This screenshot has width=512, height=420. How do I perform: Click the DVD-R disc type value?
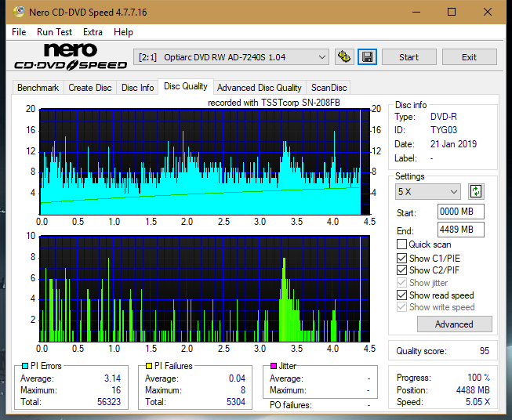[x=444, y=117]
